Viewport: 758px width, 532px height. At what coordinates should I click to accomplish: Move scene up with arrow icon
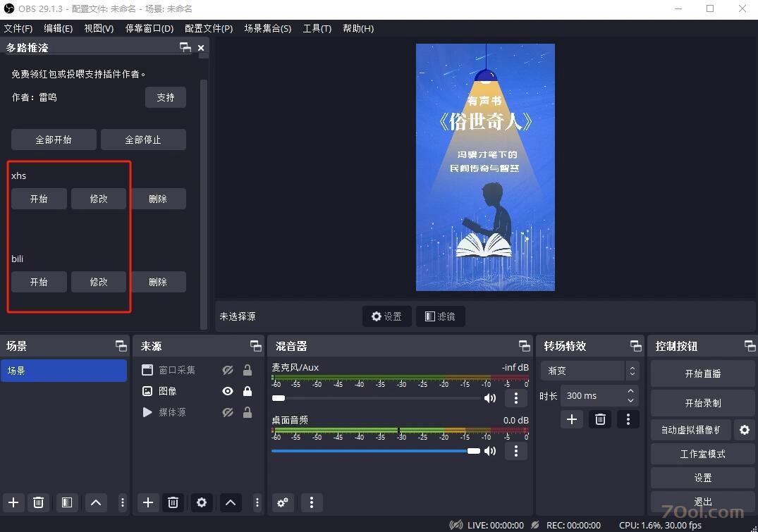tap(96, 502)
